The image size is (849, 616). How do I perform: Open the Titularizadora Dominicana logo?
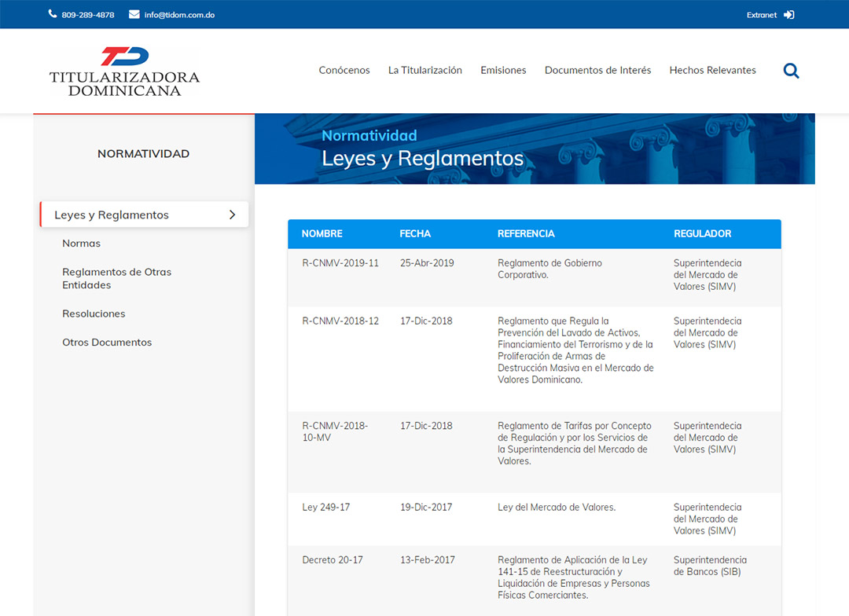coord(124,71)
